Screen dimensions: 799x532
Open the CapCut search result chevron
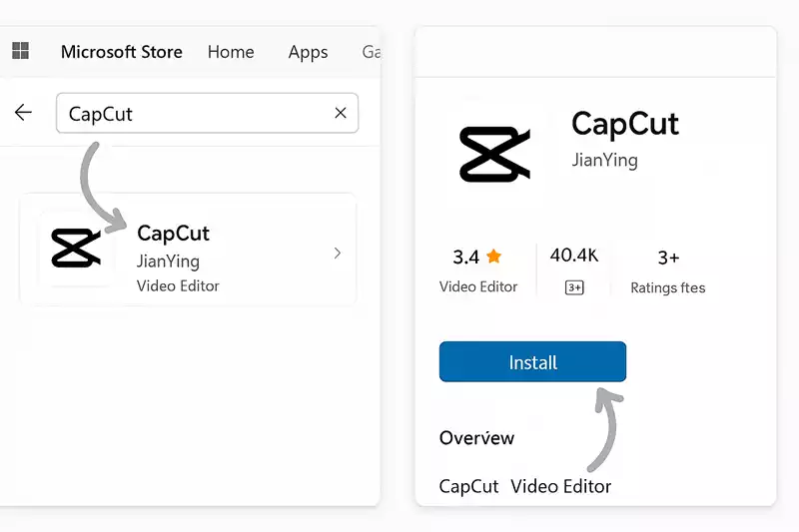(337, 253)
